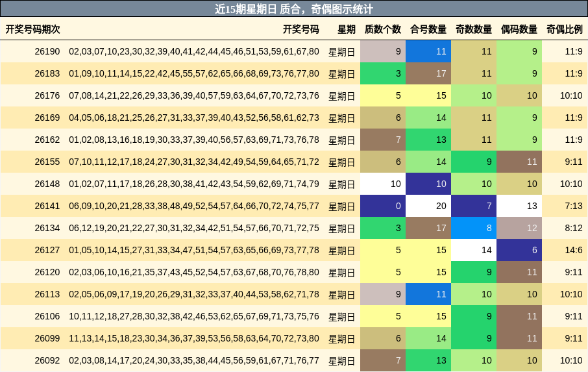Select draw number 26169
Screen dimensions: 588x372
click(47, 118)
